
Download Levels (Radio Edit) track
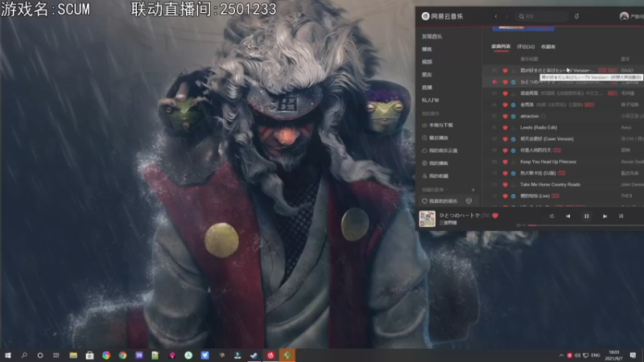(x=514, y=128)
